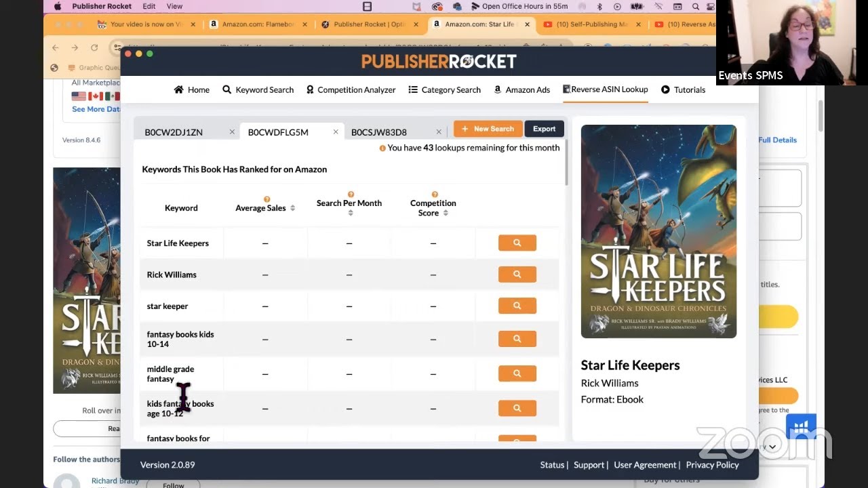Open the Keyword Search tool
The image size is (868, 488).
pos(258,89)
